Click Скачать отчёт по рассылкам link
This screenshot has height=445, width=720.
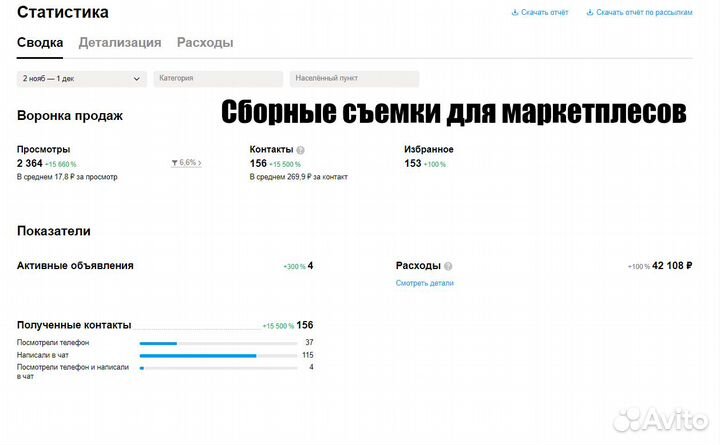click(x=644, y=12)
